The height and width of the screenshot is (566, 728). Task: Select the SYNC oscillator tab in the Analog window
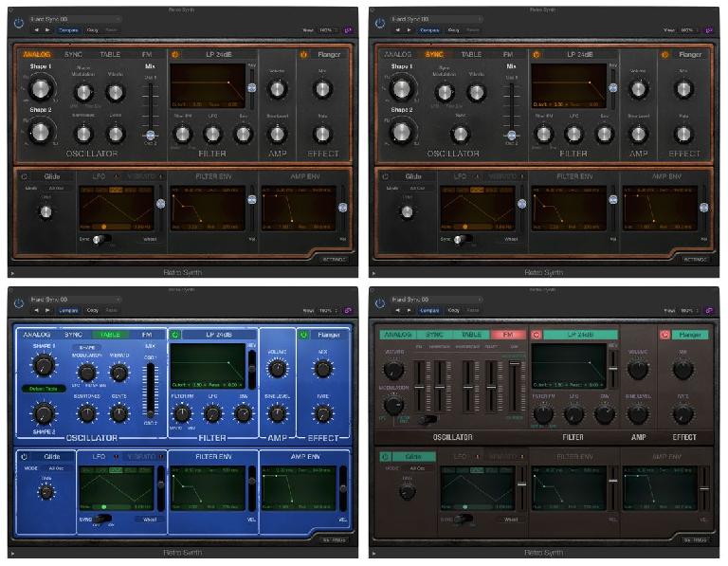click(73, 55)
